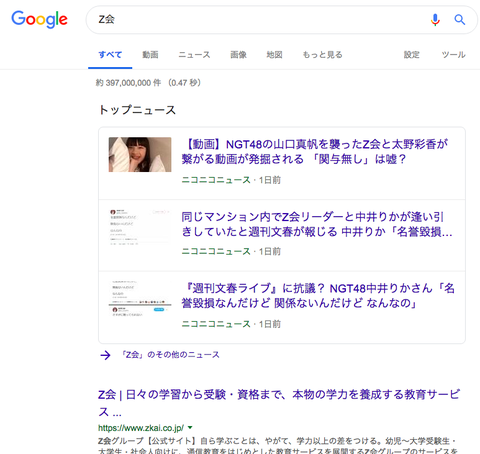Switch to the 動画 tab
This screenshot has width=480, height=454.
150,55
